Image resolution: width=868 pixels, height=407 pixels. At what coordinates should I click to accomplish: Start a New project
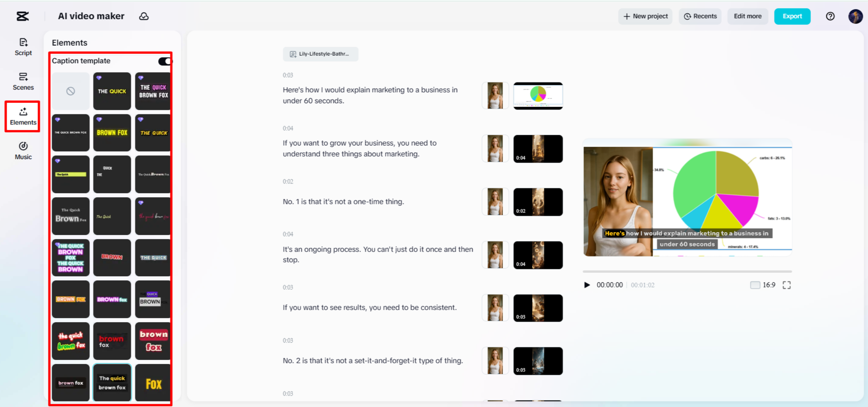pos(645,16)
